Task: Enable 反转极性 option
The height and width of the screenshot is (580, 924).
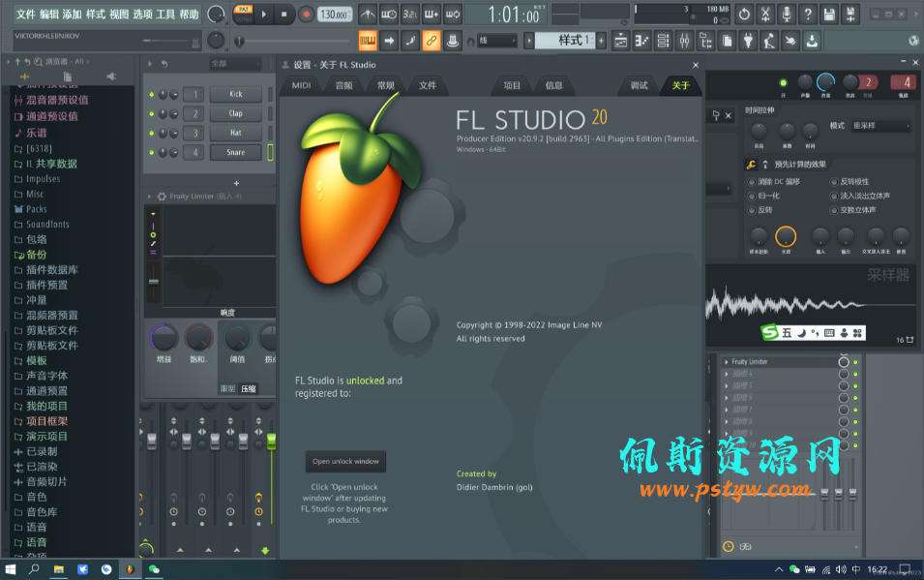Action: pyautogui.click(x=834, y=182)
